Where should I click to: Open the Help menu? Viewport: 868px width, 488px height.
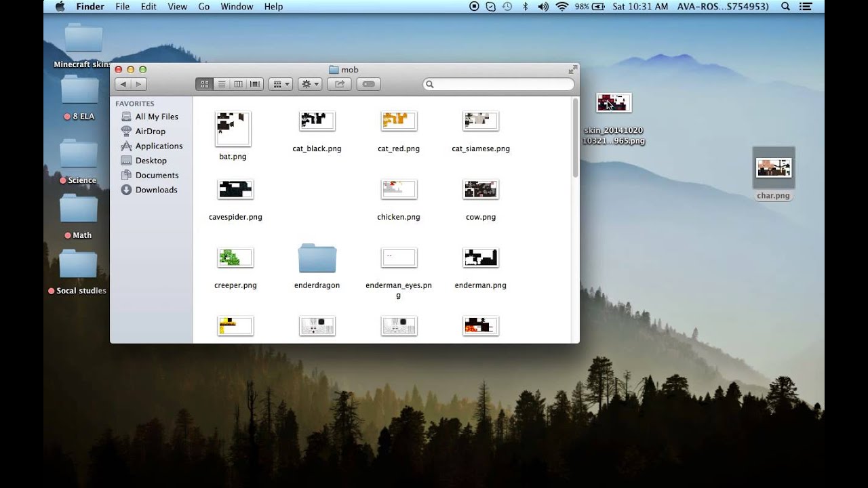tap(273, 6)
